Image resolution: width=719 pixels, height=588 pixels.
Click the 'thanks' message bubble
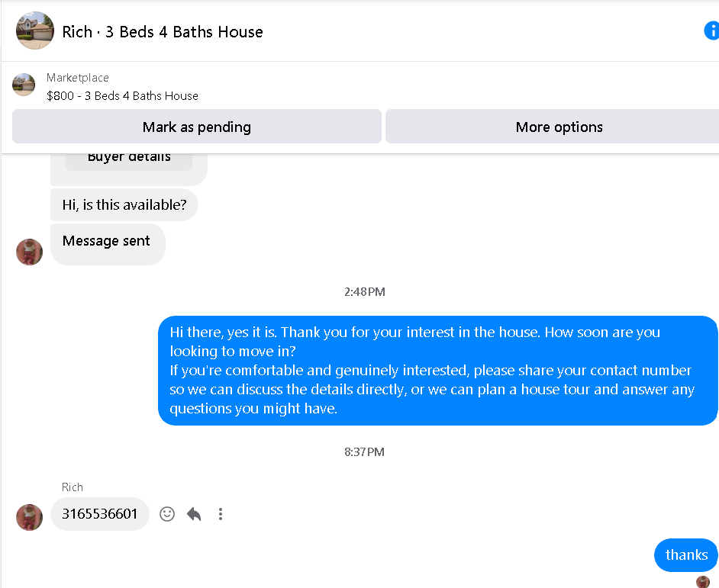[686, 554]
